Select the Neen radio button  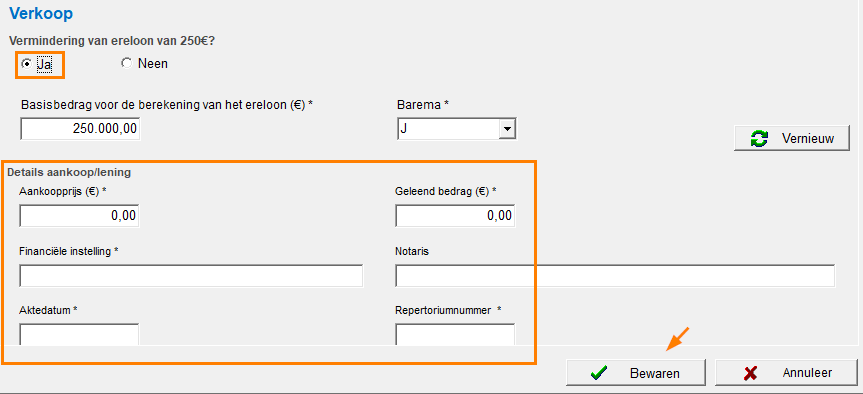click(x=127, y=64)
